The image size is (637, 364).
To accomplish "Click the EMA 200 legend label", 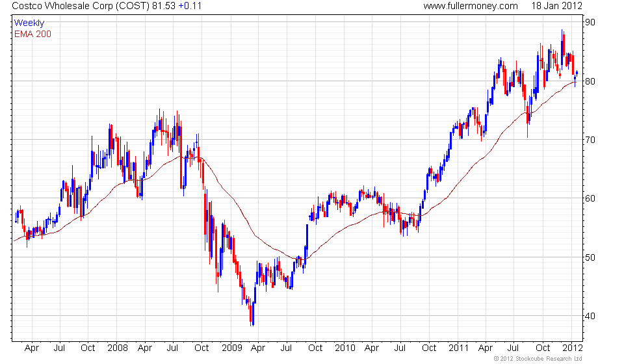I will coord(32,34).
